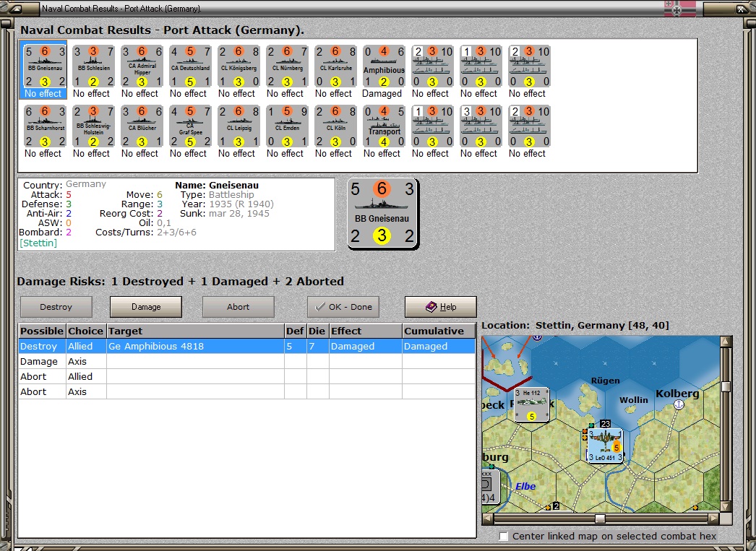
Task: Click the Wollin label on map
Action: pos(634,400)
